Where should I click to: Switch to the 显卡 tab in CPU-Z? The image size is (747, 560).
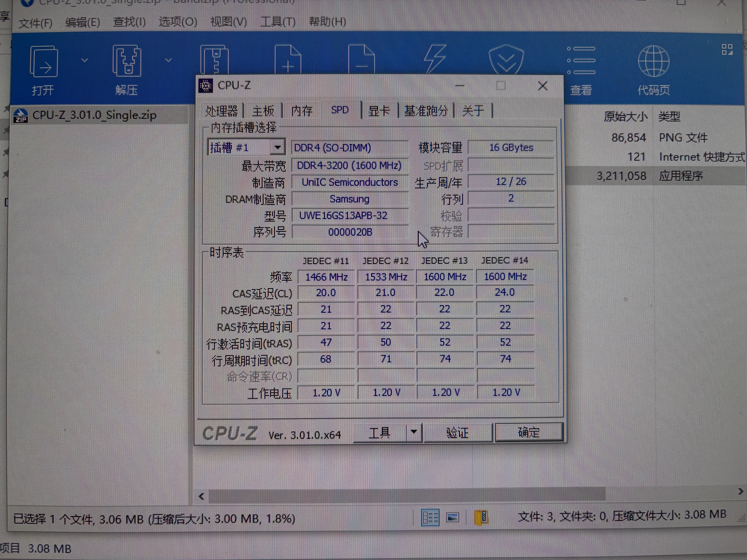pyautogui.click(x=379, y=111)
